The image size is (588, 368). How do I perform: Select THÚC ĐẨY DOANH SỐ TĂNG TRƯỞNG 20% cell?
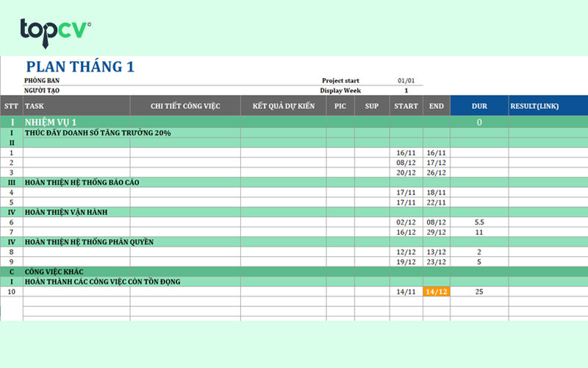click(x=98, y=133)
